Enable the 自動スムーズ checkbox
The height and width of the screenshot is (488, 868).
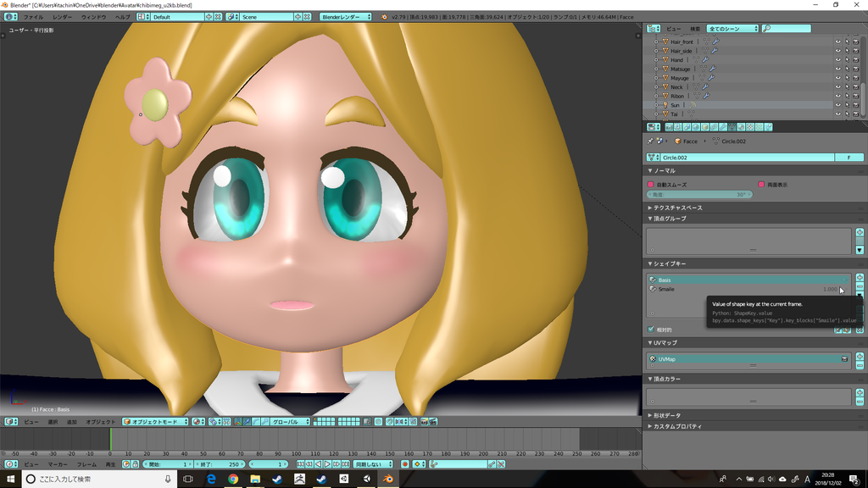coord(651,184)
